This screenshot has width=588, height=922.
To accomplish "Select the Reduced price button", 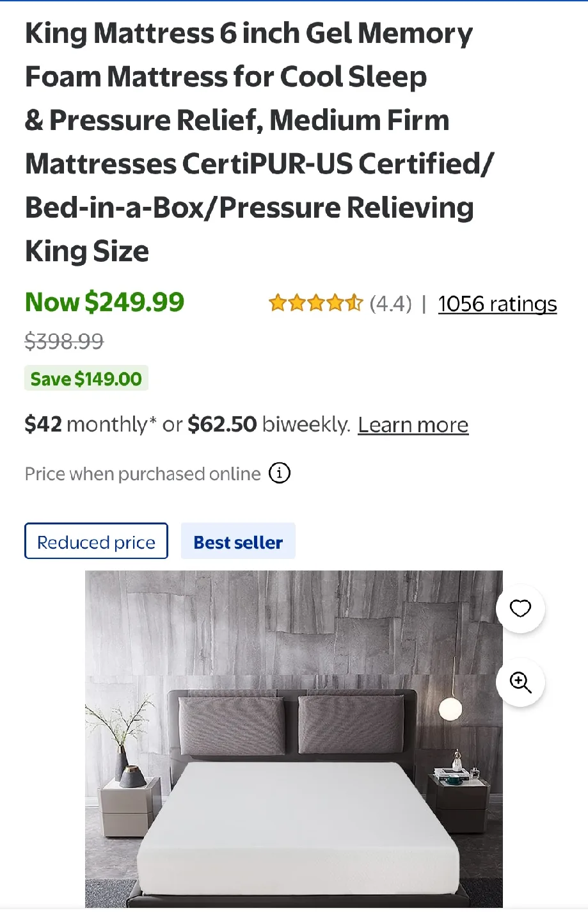I will (x=95, y=541).
